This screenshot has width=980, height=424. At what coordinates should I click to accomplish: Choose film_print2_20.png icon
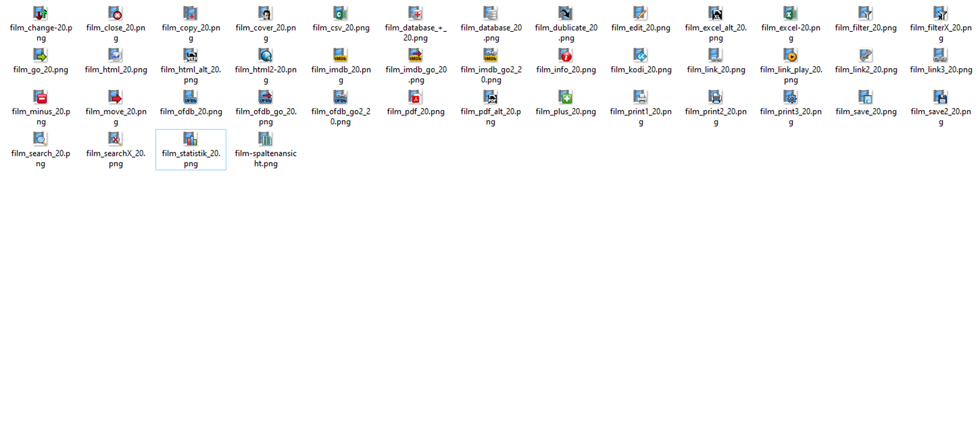716,96
